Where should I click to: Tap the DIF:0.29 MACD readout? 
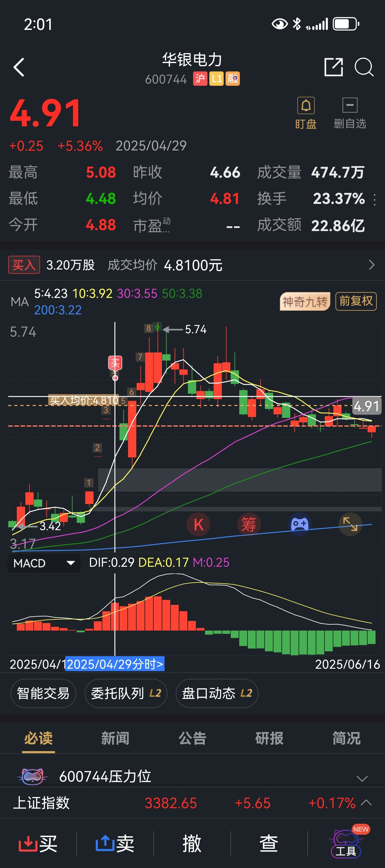pos(111,562)
